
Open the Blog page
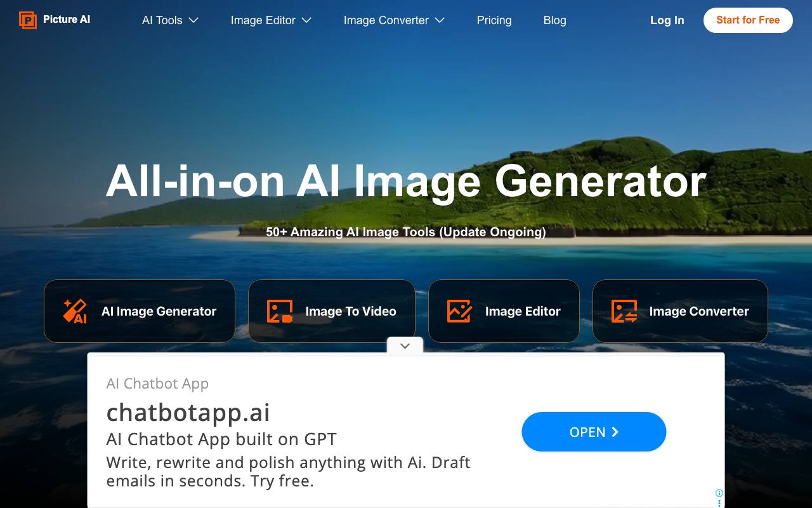point(554,20)
